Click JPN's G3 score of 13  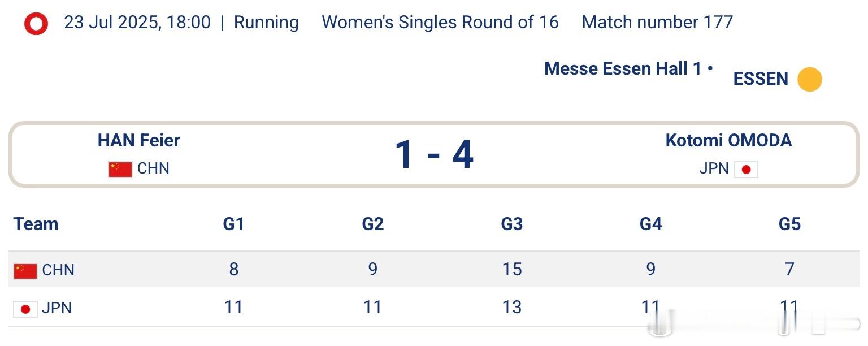(x=511, y=308)
